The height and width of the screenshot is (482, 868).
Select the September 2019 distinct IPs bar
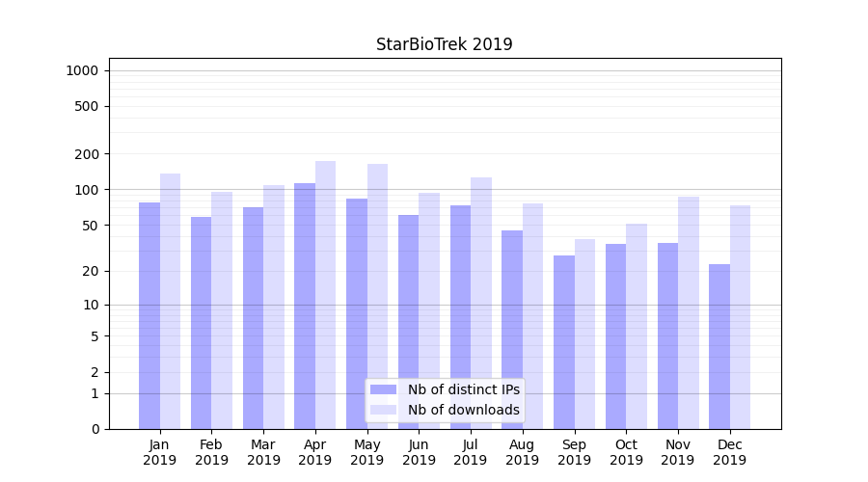pyautogui.click(x=564, y=342)
